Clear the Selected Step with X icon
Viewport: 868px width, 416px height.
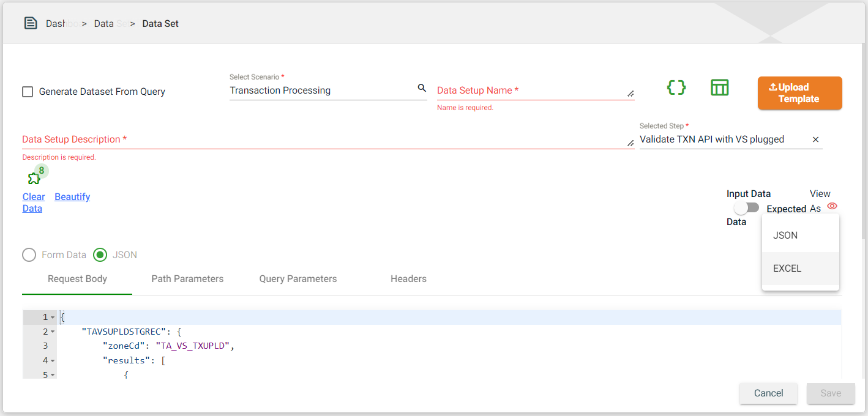point(815,139)
